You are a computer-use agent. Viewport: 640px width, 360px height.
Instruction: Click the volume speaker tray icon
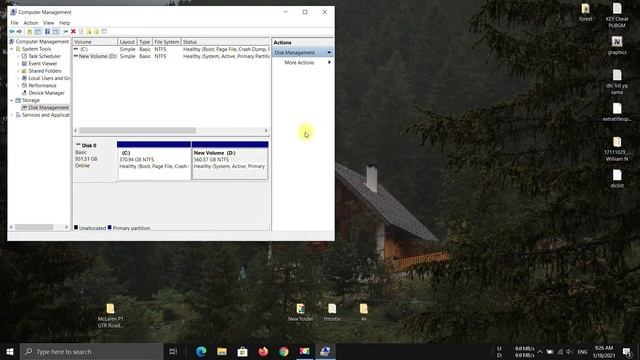coord(569,351)
